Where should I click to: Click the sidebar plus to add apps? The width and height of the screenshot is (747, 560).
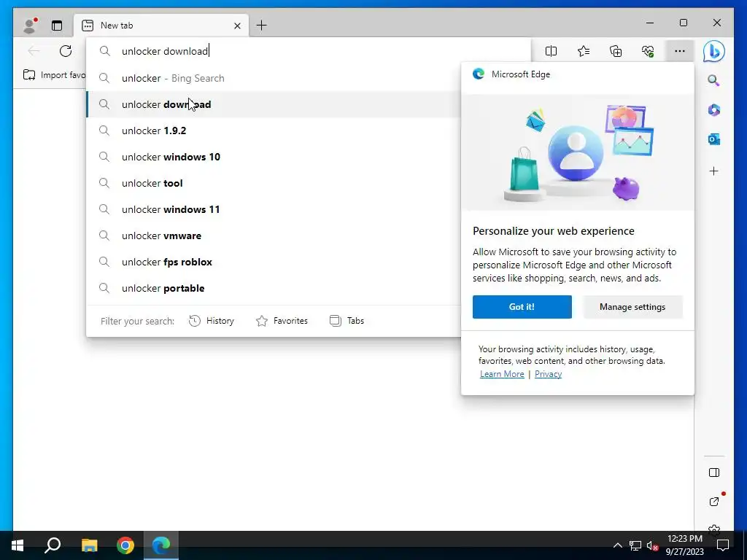click(x=713, y=171)
